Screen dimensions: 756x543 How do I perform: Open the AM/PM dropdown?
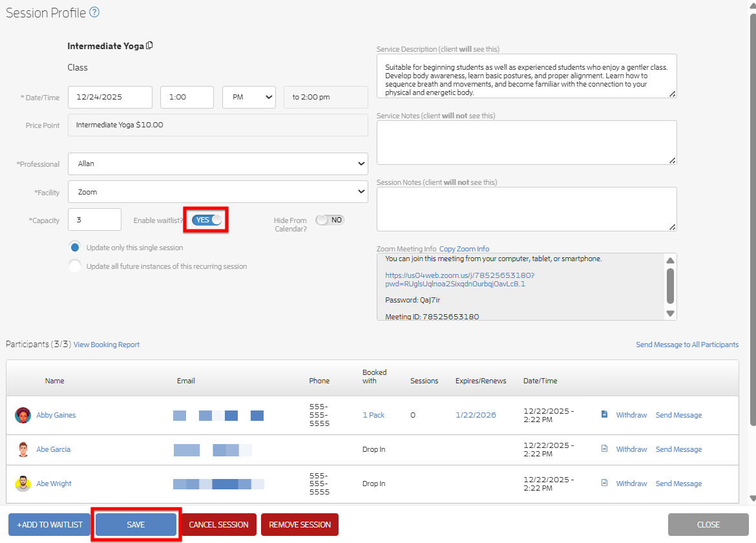(x=249, y=97)
